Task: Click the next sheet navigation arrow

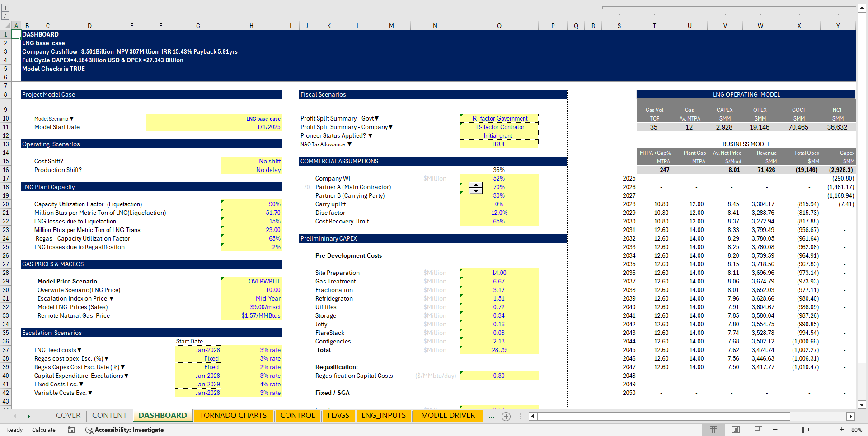Action: (29, 416)
